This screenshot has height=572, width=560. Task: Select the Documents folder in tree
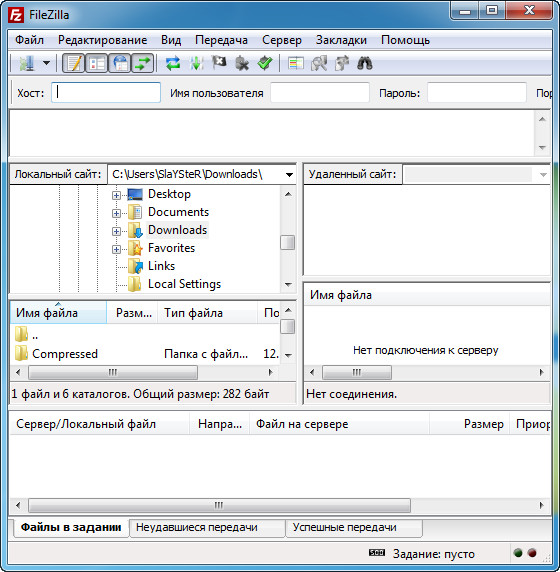[178, 212]
